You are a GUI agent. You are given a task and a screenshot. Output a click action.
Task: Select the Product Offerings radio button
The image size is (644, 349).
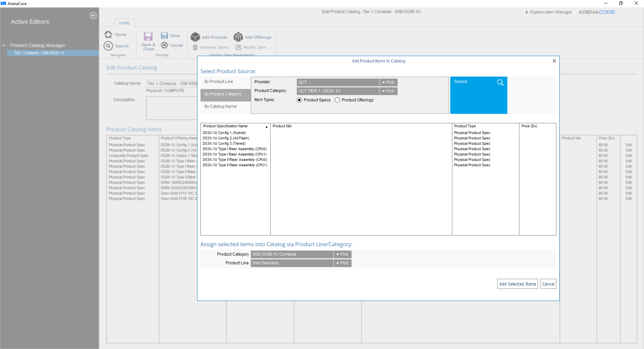pyautogui.click(x=337, y=100)
